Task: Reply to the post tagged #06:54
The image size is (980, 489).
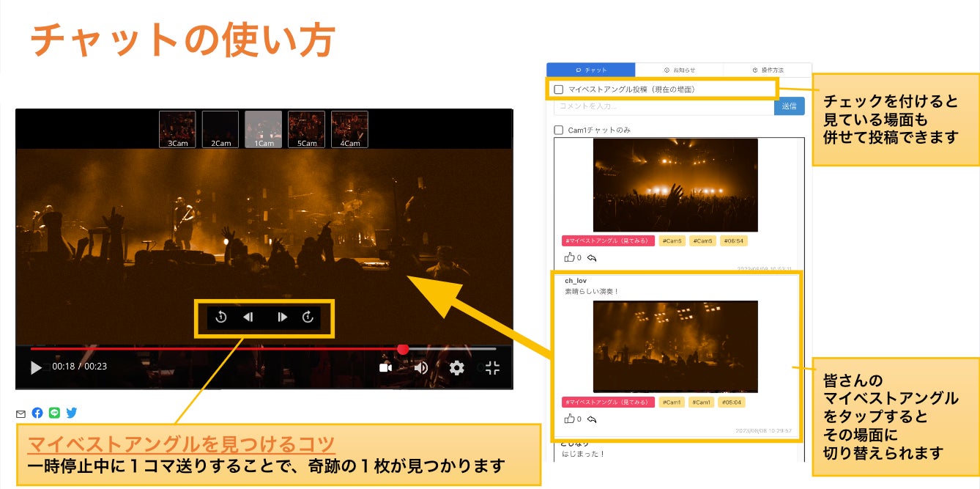Action: tap(592, 257)
